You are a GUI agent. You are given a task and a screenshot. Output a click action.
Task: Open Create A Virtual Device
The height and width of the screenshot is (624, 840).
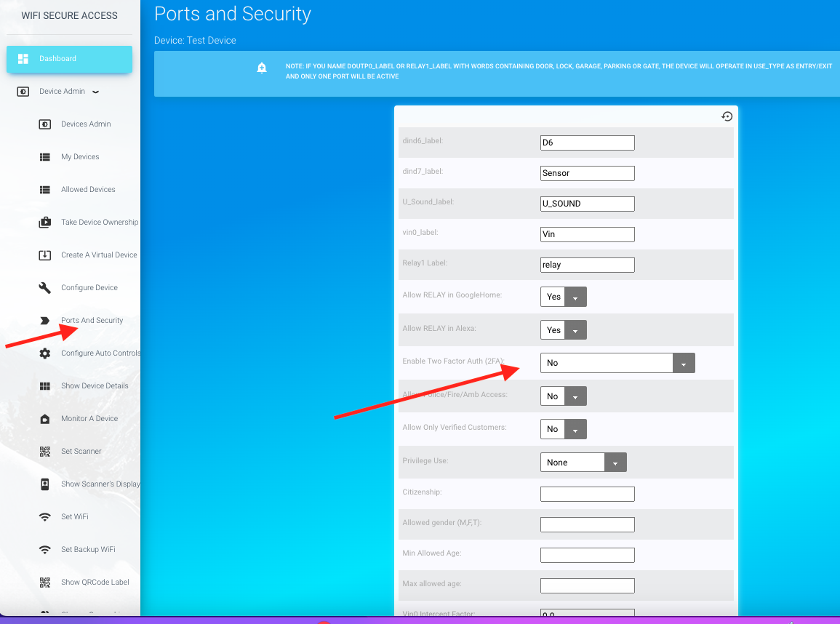pyautogui.click(x=99, y=255)
